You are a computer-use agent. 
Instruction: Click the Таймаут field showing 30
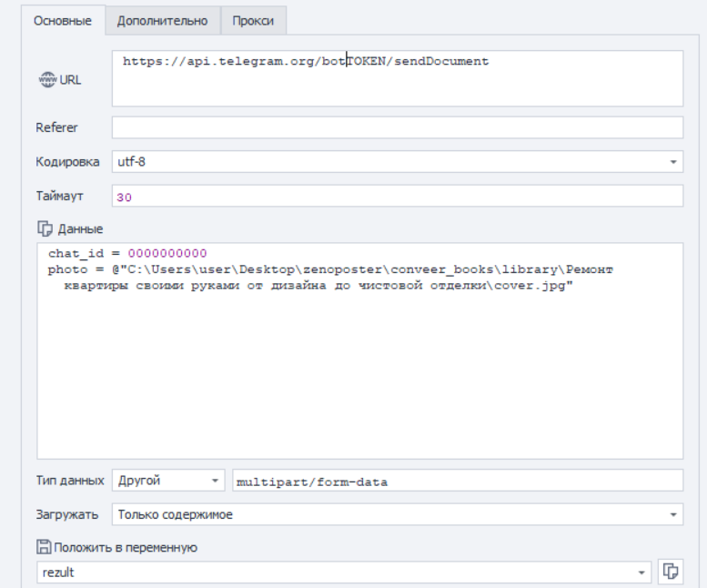[397, 196]
